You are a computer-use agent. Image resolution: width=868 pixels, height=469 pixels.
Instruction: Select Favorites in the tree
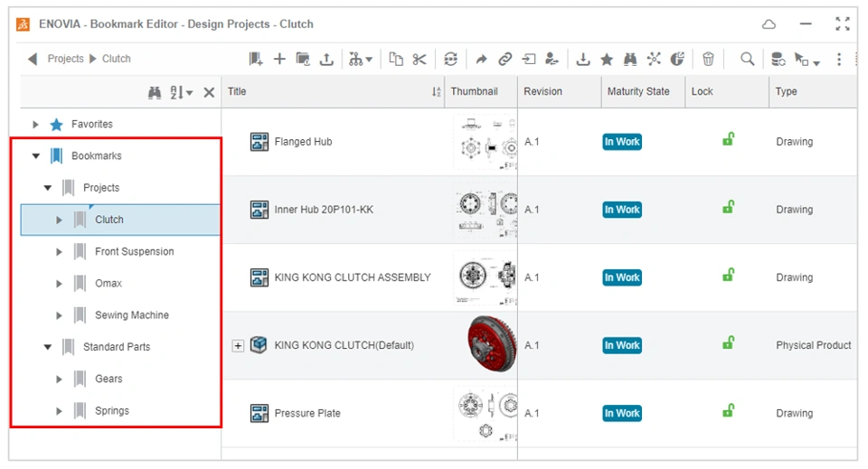92,125
